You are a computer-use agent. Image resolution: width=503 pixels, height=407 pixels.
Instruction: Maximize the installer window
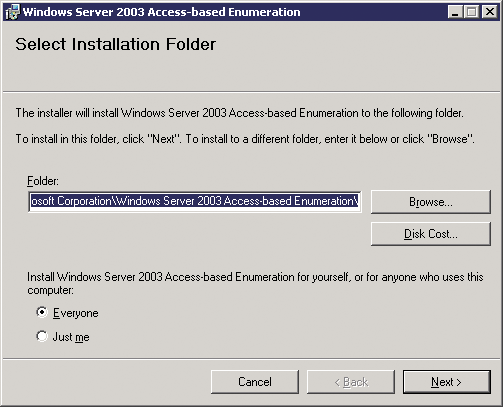(472, 12)
